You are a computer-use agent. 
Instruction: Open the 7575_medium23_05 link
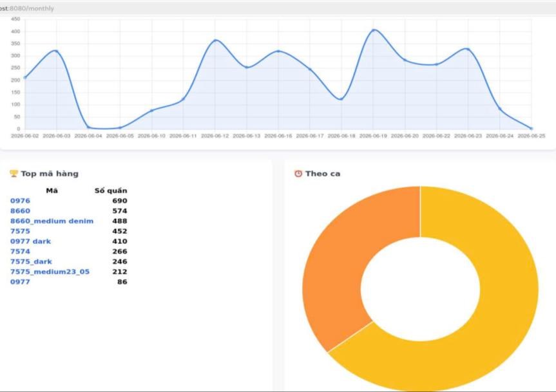tap(50, 272)
